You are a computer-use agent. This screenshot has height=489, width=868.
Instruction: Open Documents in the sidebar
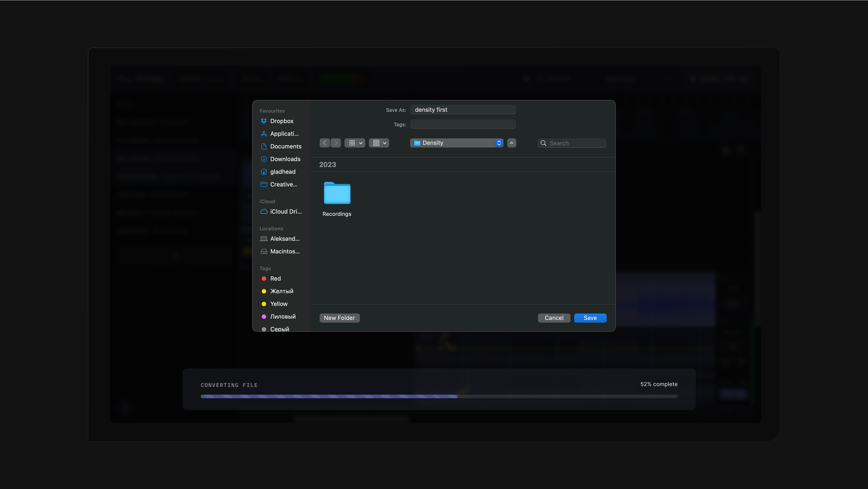[x=285, y=146]
